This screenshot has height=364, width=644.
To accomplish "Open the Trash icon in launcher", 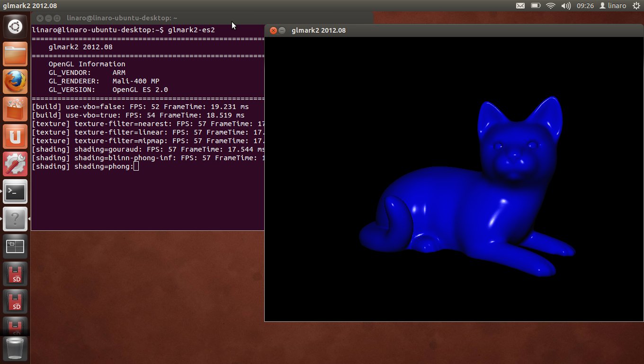I will point(16,349).
